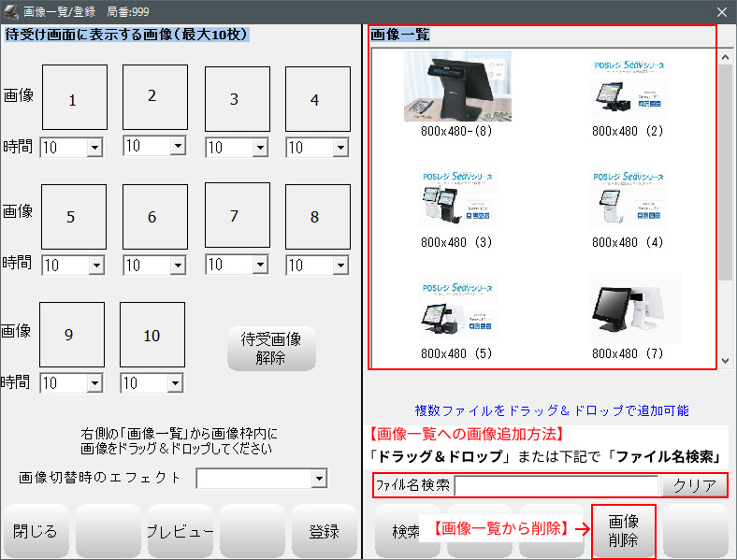Focus the ファイル名検索 text field
This screenshot has height=560, width=737.
coord(556,485)
